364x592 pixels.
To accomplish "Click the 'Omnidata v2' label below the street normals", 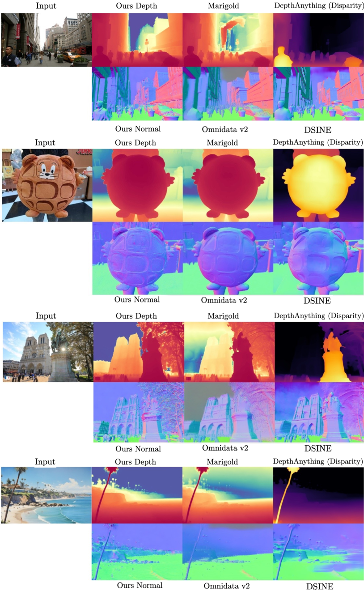I will coord(224,129).
